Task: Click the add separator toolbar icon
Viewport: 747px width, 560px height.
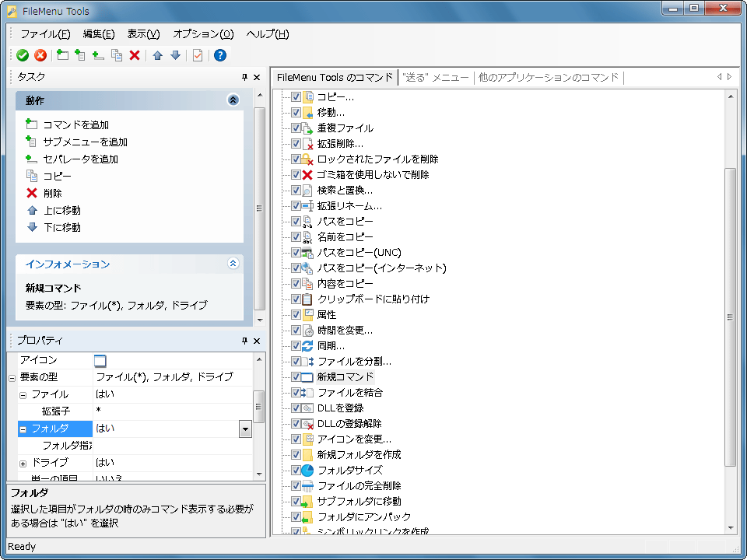Action: coord(98,55)
